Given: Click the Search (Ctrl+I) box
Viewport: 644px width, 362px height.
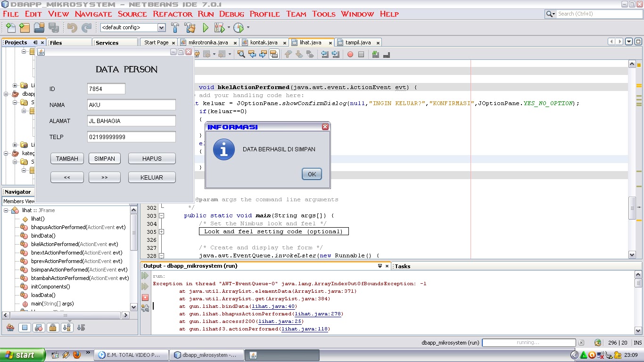Looking at the screenshot, I should pos(594,14).
